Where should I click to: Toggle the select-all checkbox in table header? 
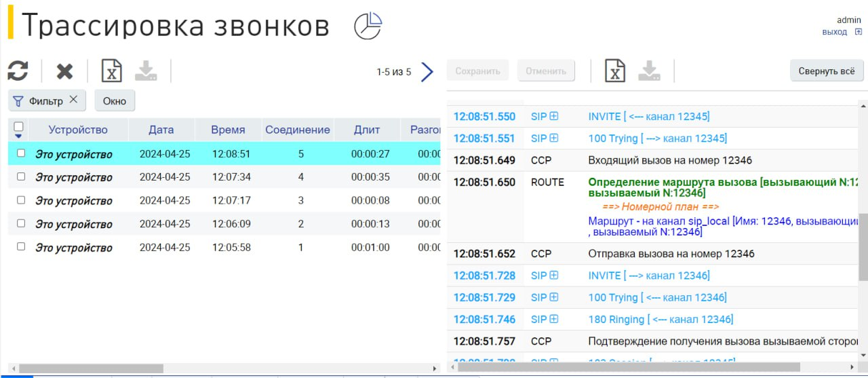tap(19, 126)
